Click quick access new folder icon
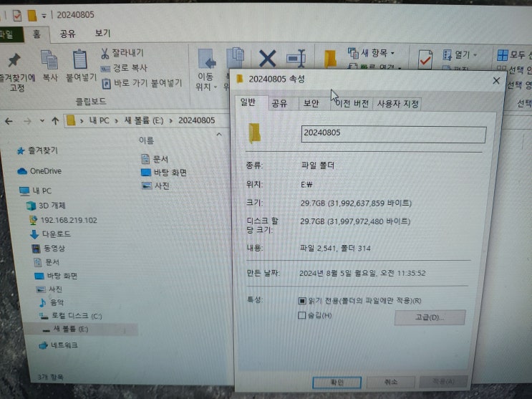The height and width of the screenshot is (399, 532). (32, 16)
